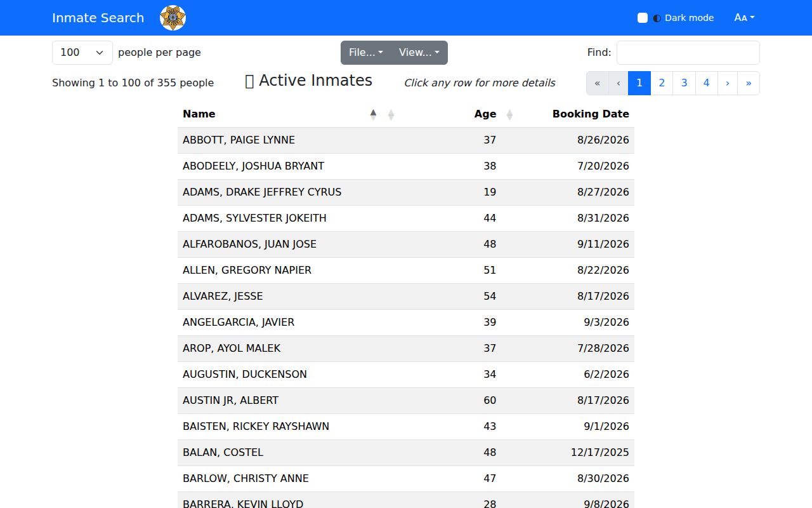Open the ANGELGARCIA, JAVIER row
The height and width of the screenshot is (508, 812).
(x=406, y=323)
